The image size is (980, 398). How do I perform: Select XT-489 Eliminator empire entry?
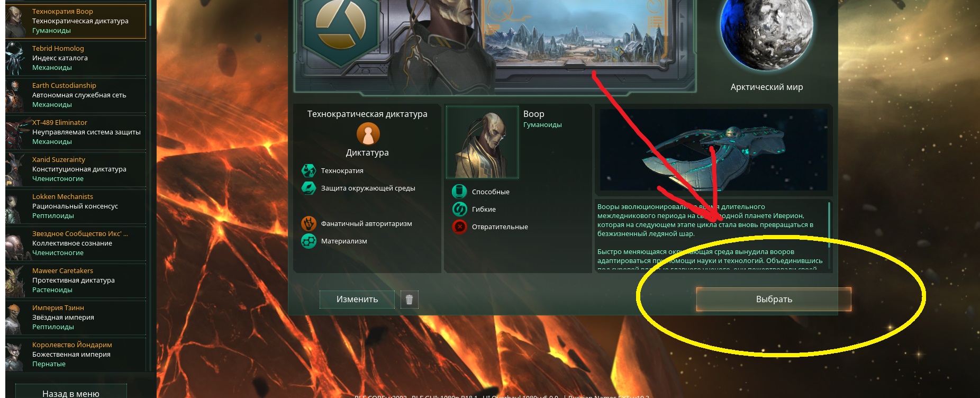(76, 132)
